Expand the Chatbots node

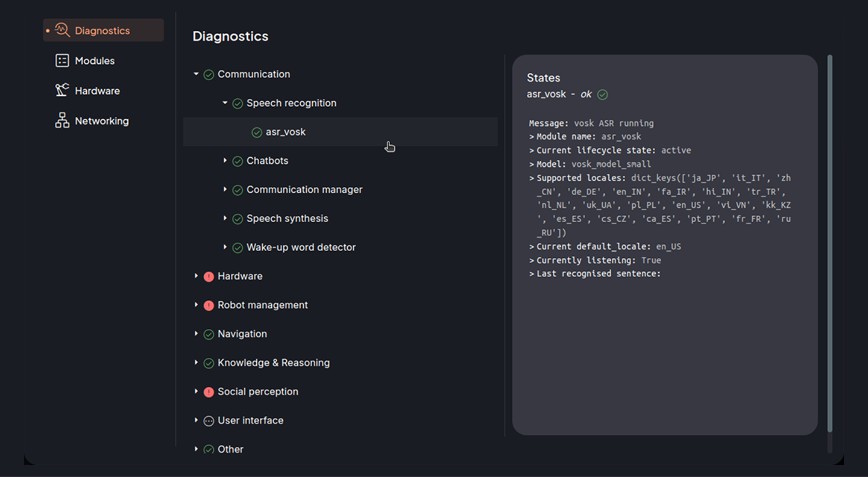pyautogui.click(x=225, y=161)
